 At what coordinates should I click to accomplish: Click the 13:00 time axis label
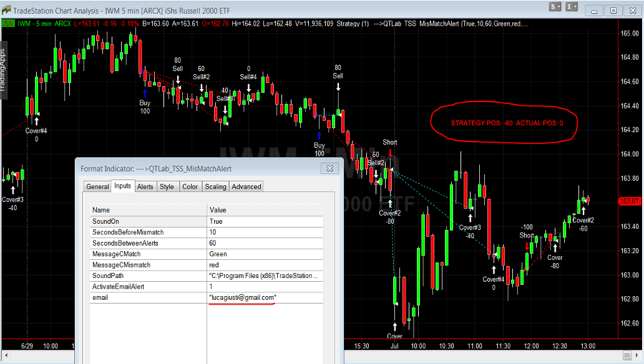click(x=588, y=346)
